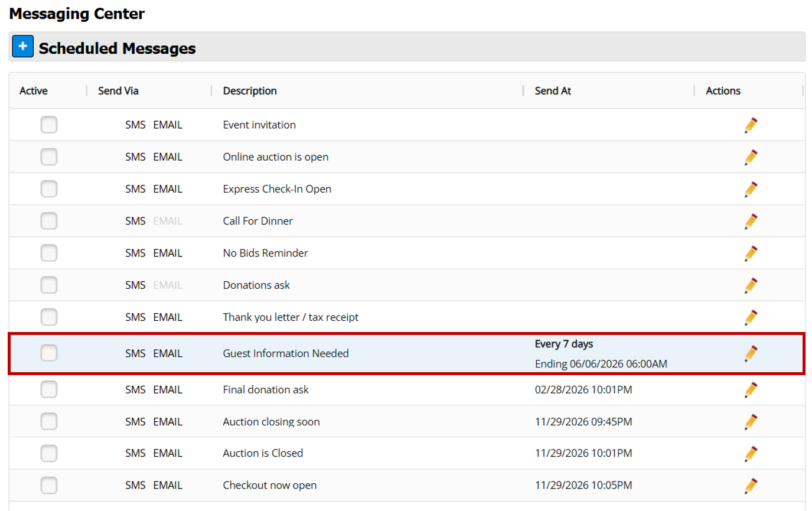Click pencil icon for Donations ask
Screen dimensions: 812x511
coord(751,285)
